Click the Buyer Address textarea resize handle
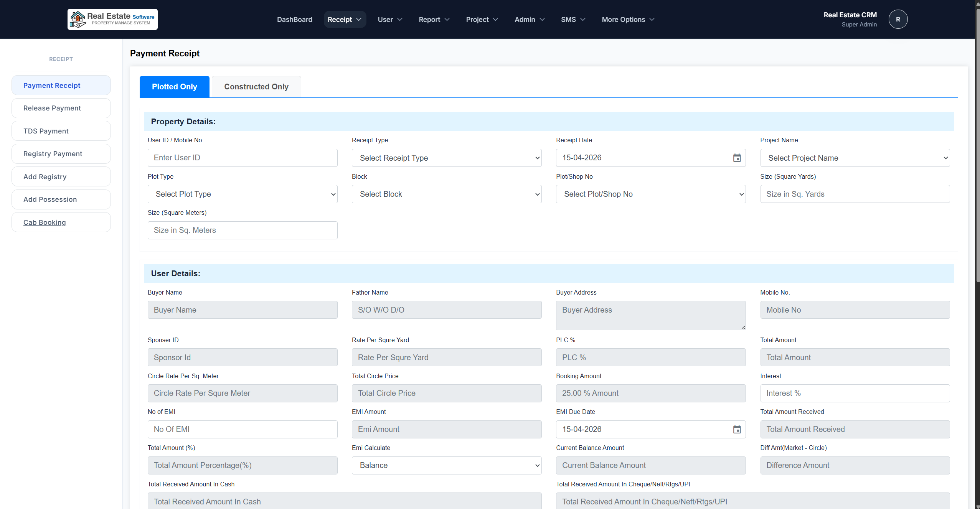Screen dimensions: 980x509 (743, 328)
